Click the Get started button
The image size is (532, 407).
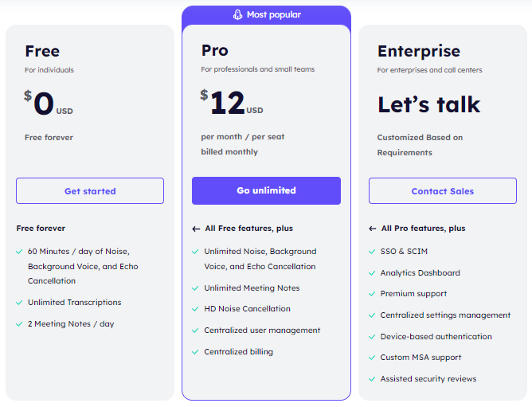(x=90, y=191)
